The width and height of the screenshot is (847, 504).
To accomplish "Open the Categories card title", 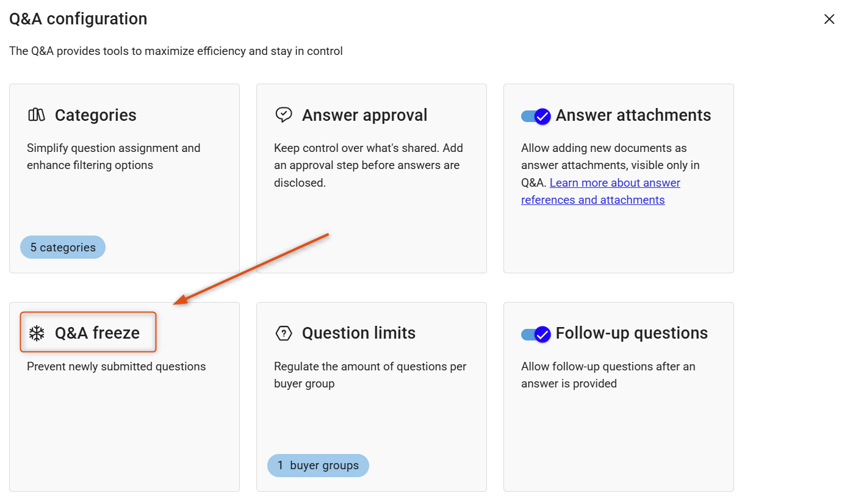I will (96, 115).
